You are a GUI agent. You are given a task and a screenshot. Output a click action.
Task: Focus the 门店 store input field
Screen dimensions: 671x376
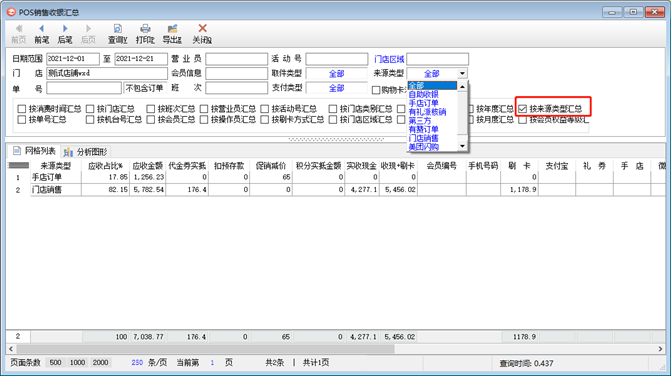(107, 74)
